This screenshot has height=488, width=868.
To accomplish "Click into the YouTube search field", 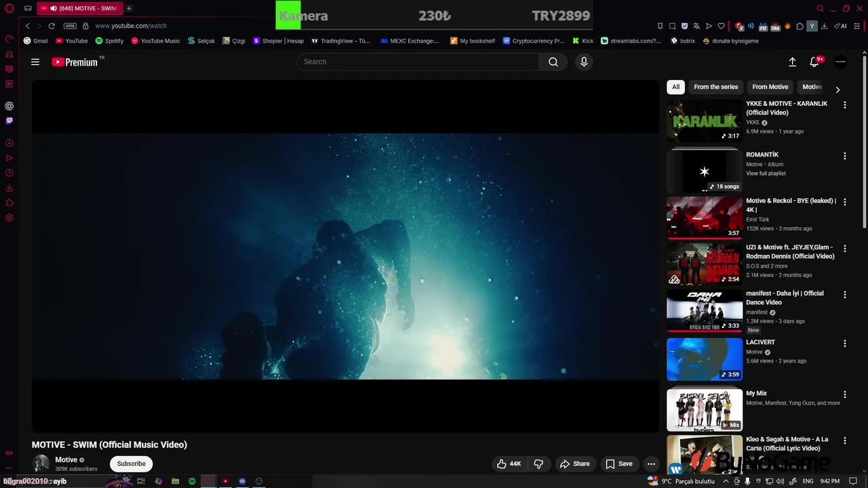I will click(418, 62).
